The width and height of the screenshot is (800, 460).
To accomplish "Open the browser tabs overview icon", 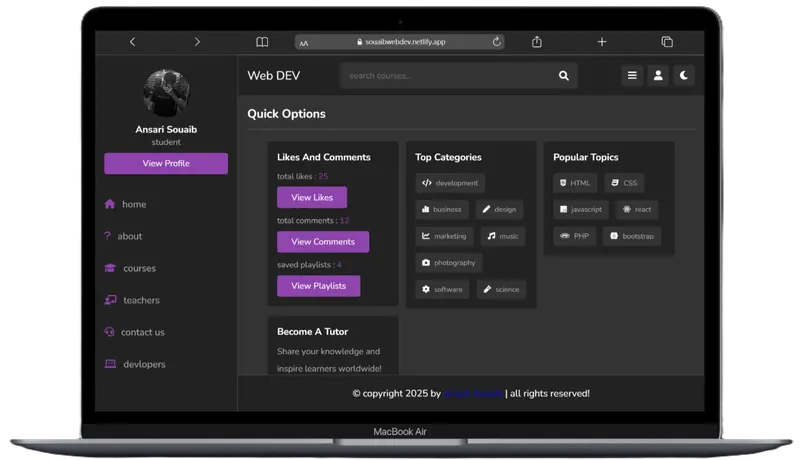I will (x=667, y=42).
